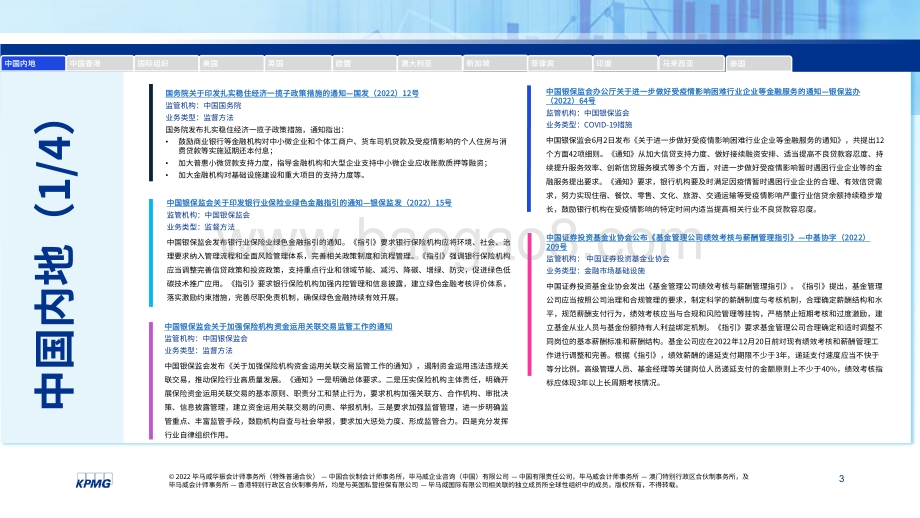Image resolution: width=920 pixels, height=518 pixels.
Task: Go to the 印度 tab
Action: click(625, 63)
